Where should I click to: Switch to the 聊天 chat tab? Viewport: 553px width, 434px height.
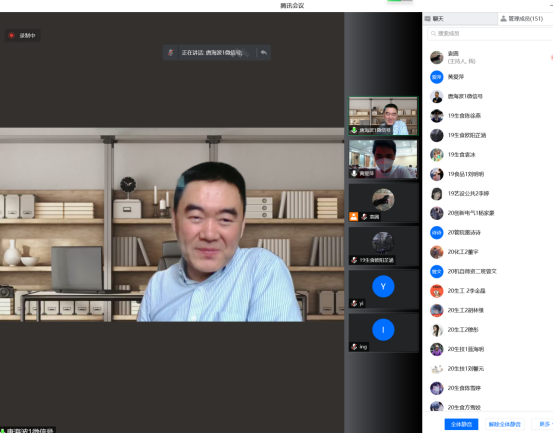pyautogui.click(x=460, y=19)
